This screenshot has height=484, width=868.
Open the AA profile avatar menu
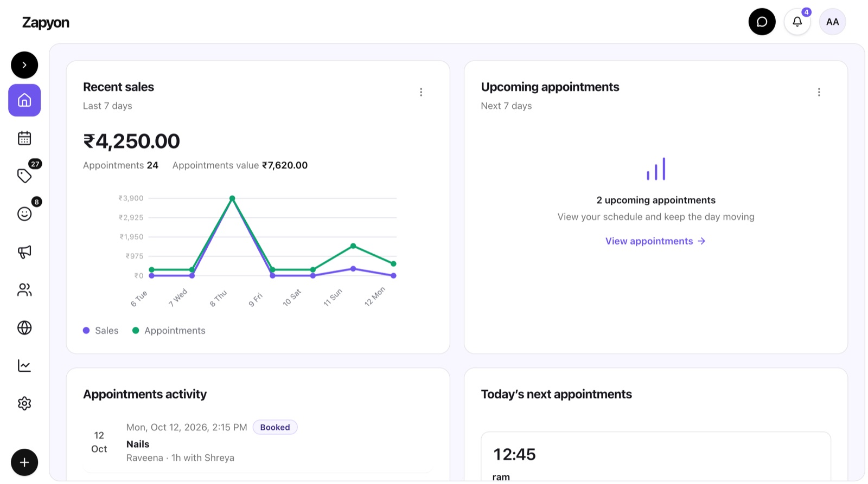833,22
